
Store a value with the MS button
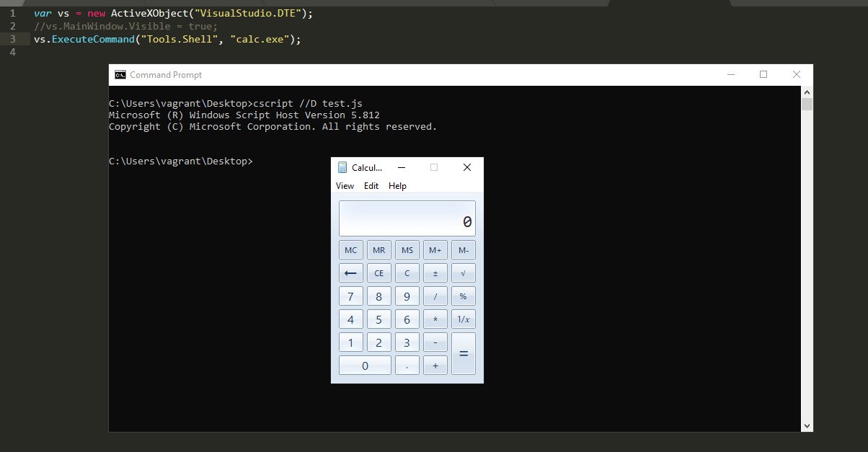click(407, 249)
